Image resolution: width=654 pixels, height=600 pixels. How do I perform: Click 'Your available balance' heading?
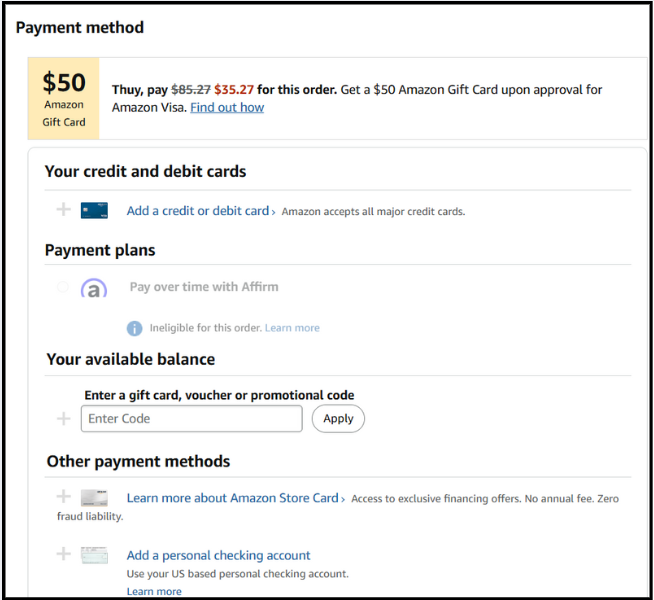131,359
